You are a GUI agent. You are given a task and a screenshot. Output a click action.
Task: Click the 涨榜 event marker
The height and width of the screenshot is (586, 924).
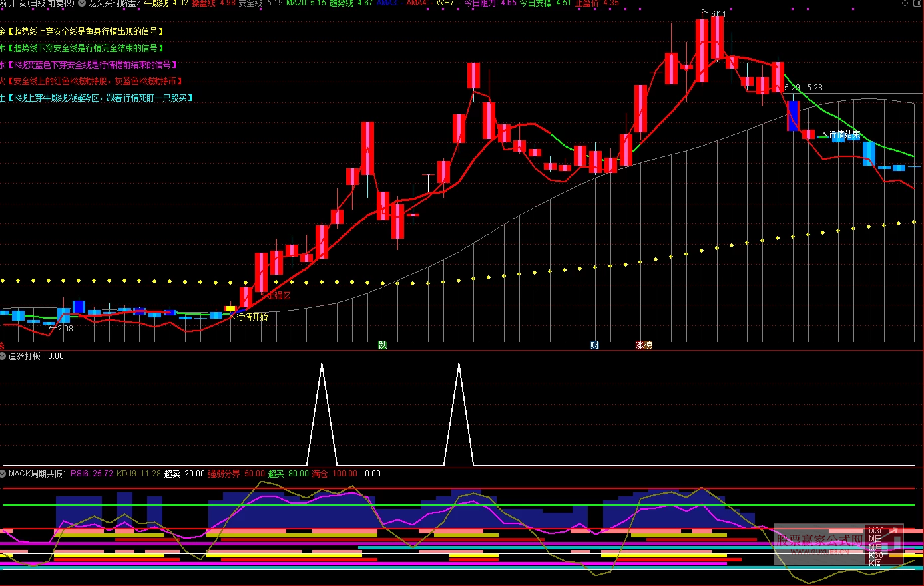[644, 345]
